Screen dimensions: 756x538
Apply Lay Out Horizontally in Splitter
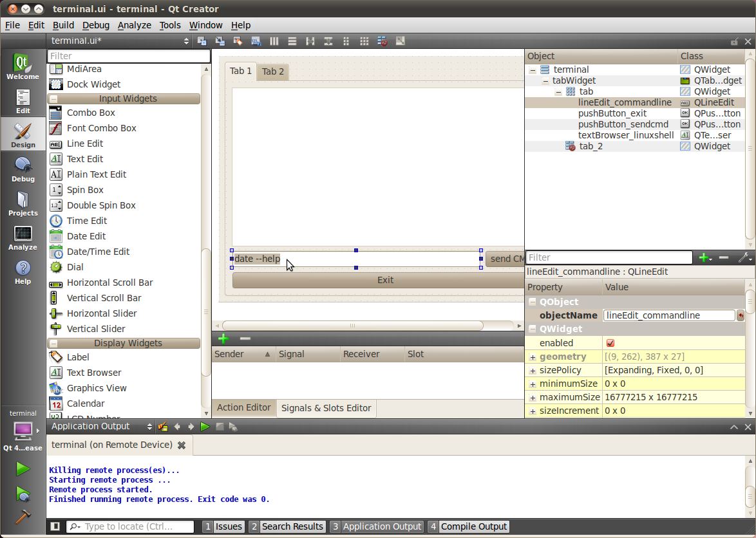(x=310, y=41)
